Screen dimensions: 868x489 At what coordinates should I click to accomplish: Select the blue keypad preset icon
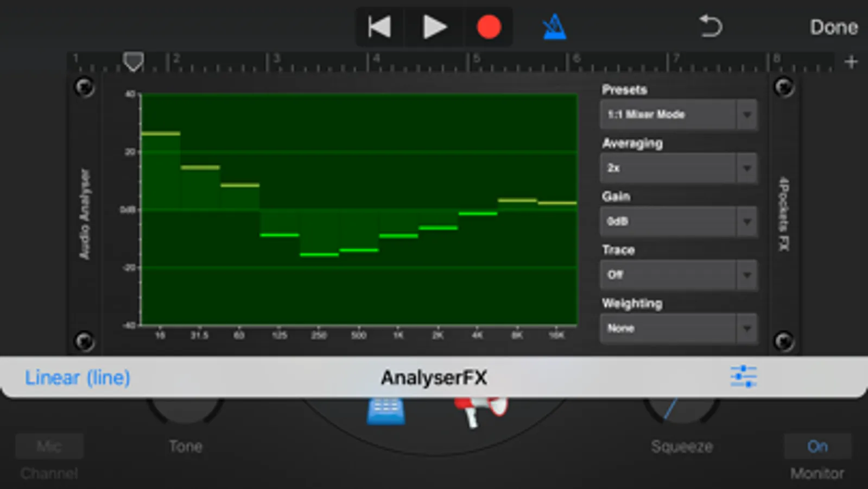(385, 411)
